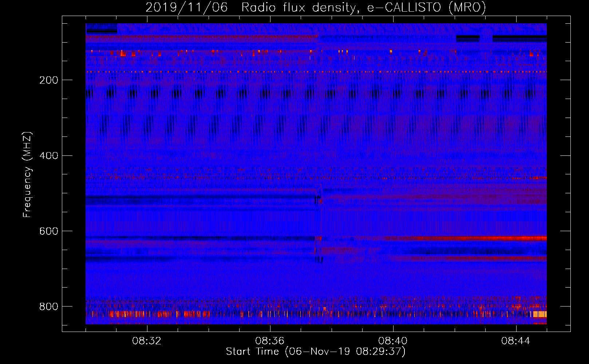Click the 08:44 time tick label
Viewport: 589px width, 364px height.
[x=516, y=341]
